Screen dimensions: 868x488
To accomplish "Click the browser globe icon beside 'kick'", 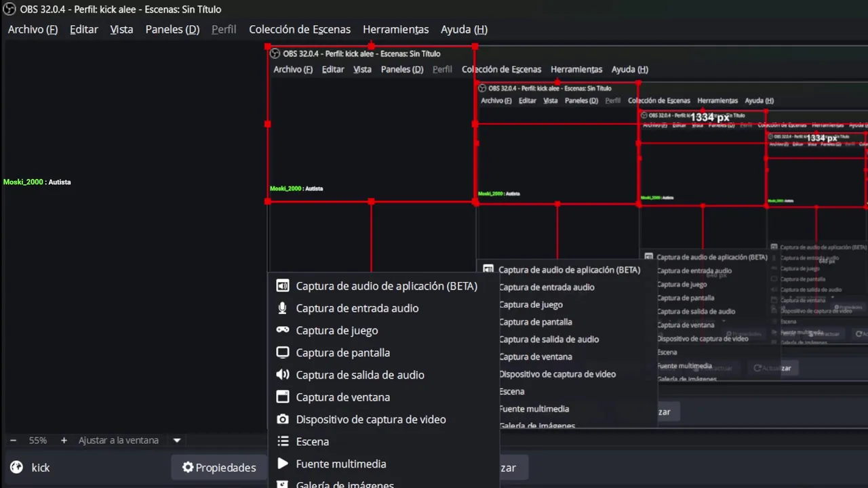I will click(x=17, y=468).
